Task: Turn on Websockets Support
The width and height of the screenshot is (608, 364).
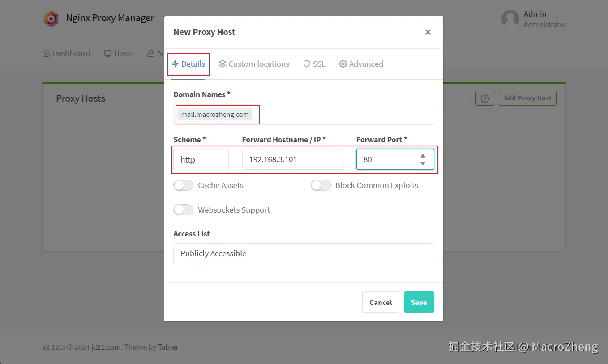Action: 184,210
